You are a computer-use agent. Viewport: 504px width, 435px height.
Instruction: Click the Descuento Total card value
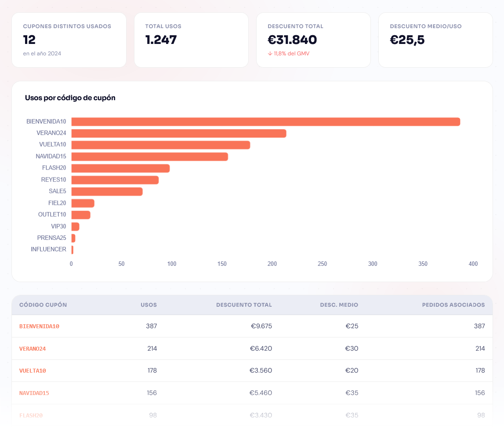[292, 40]
